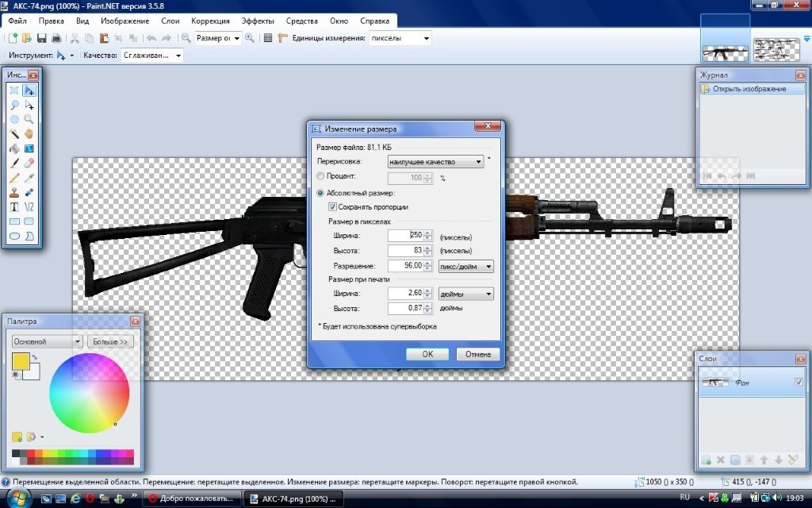
Task: Expand the пикс/дюйм resolution units dropdown
Action: [x=466, y=267]
